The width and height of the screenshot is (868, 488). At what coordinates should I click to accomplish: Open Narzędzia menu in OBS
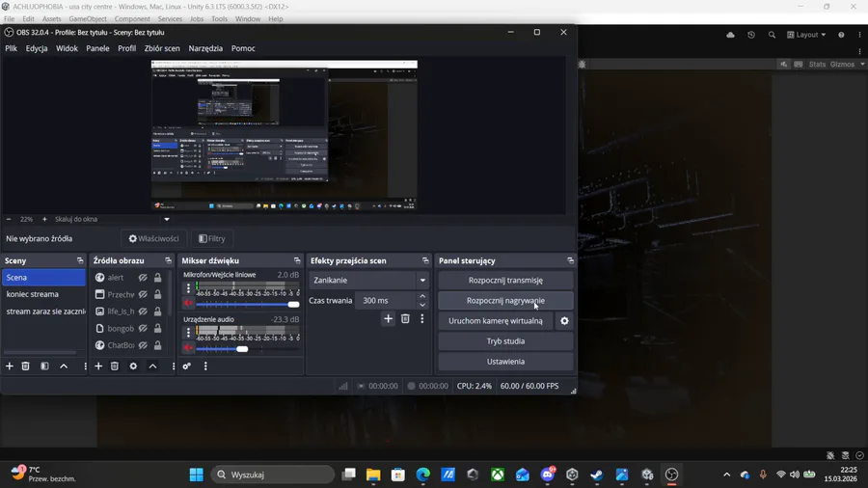click(x=205, y=48)
